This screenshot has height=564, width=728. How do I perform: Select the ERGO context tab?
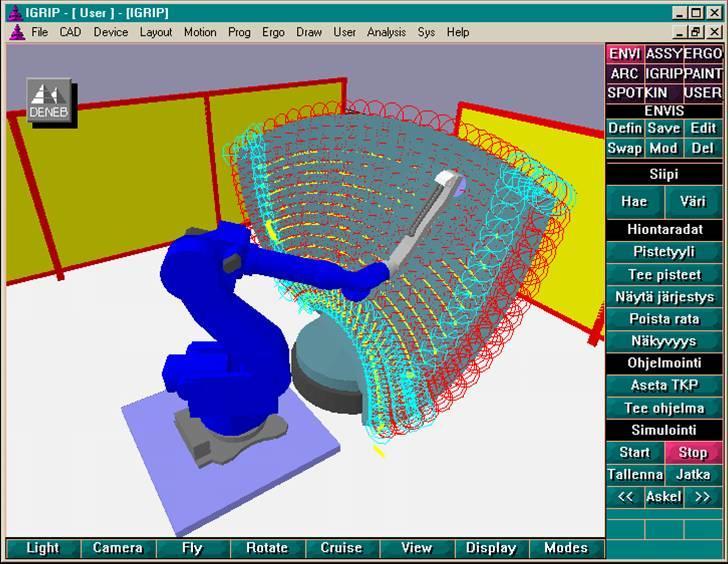click(702, 54)
